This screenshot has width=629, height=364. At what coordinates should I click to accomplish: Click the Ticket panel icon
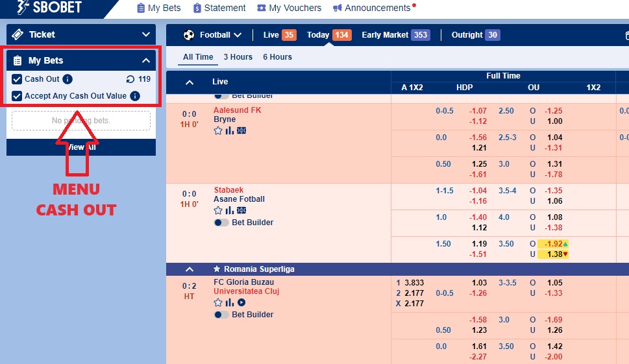[18, 34]
